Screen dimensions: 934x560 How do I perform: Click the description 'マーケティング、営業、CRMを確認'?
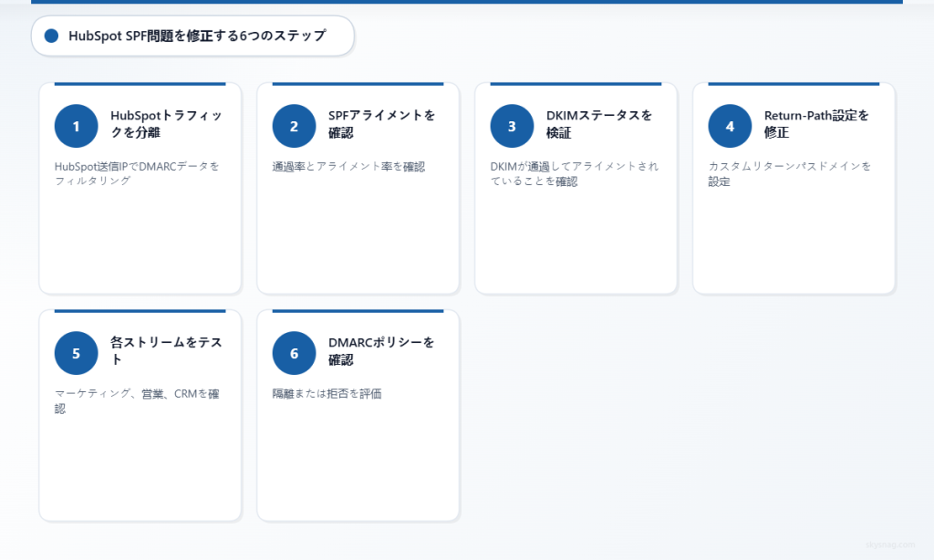(137, 401)
